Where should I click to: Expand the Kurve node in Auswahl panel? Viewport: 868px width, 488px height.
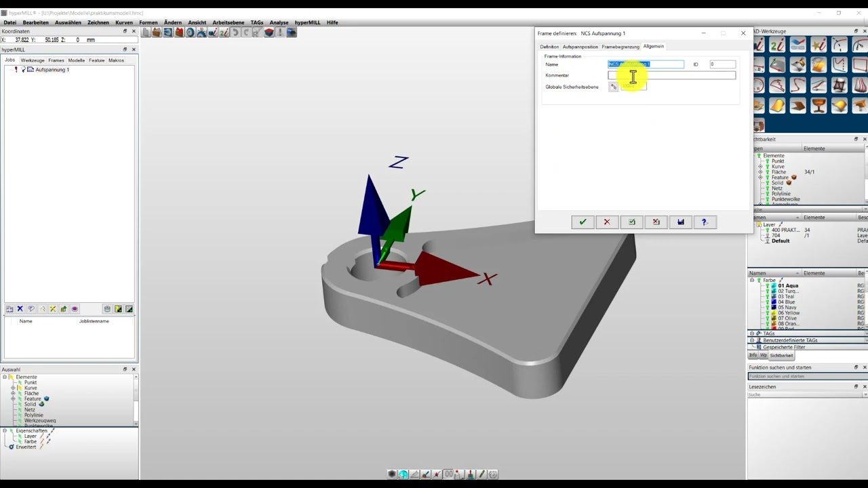click(x=13, y=388)
